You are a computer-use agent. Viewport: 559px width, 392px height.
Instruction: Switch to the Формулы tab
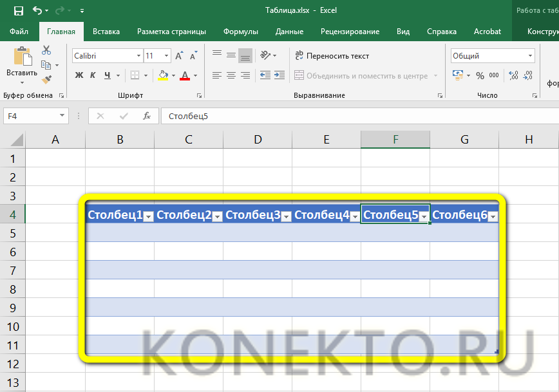pyautogui.click(x=240, y=32)
